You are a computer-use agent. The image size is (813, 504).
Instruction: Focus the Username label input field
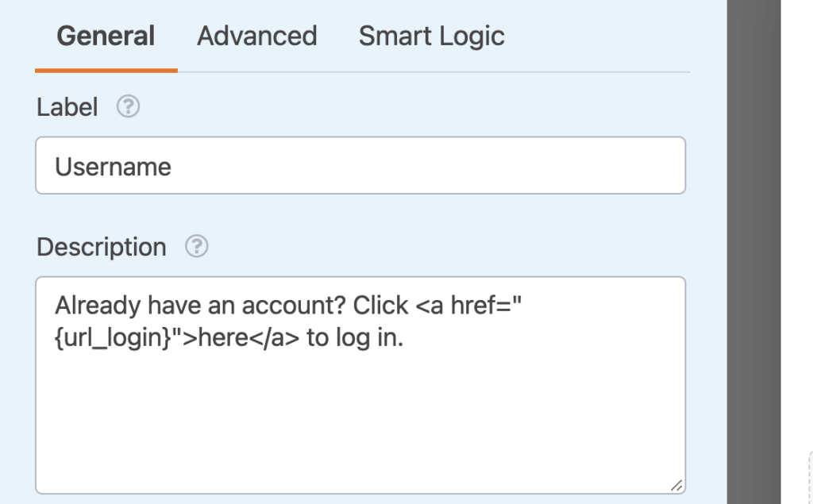pos(357,166)
